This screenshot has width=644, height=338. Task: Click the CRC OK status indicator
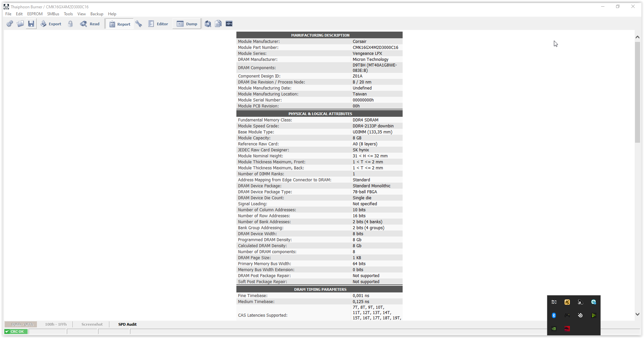point(16,331)
